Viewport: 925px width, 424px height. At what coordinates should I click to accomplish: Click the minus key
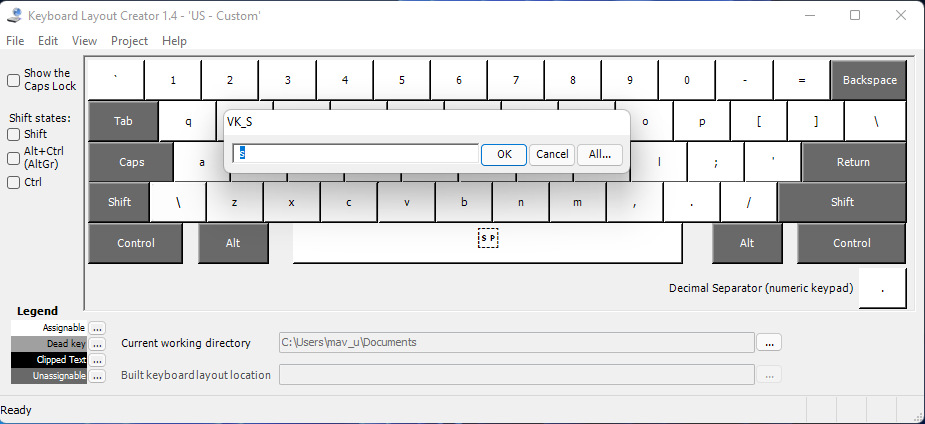point(744,80)
